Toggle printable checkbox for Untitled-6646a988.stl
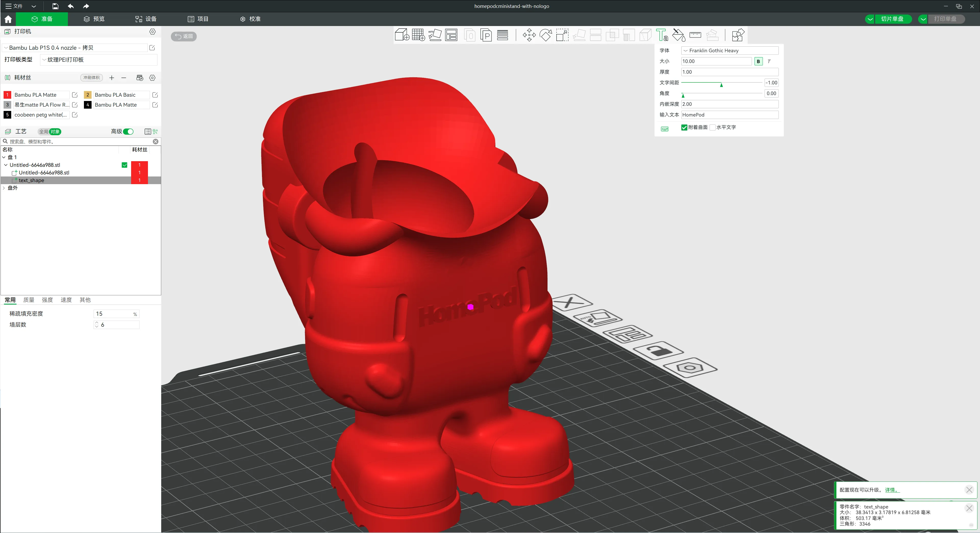980x533 pixels. tap(124, 165)
